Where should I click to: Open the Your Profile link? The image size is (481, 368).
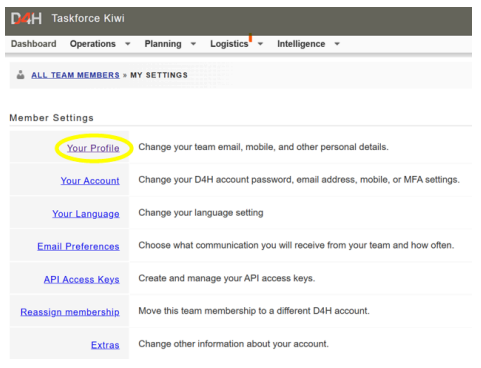point(93,148)
